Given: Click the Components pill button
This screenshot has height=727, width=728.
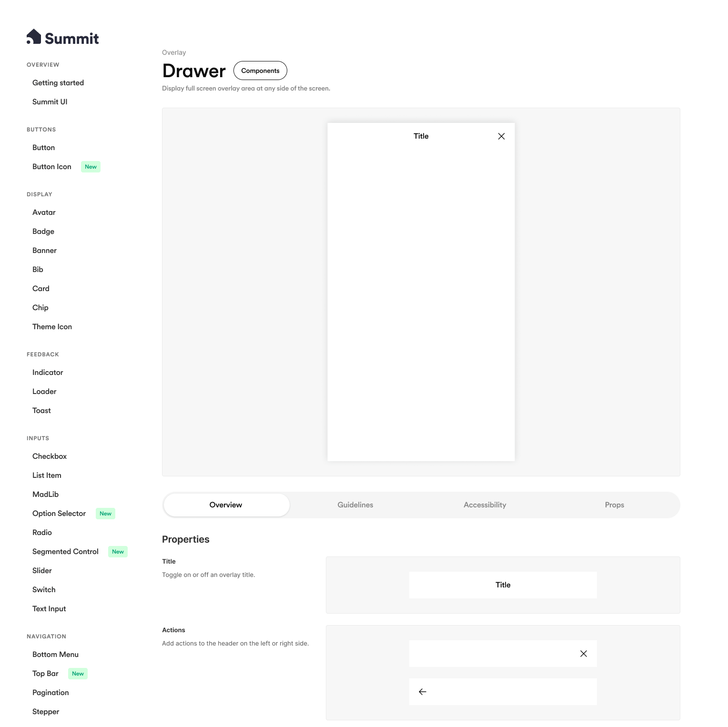Looking at the screenshot, I should click(x=260, y=71).
